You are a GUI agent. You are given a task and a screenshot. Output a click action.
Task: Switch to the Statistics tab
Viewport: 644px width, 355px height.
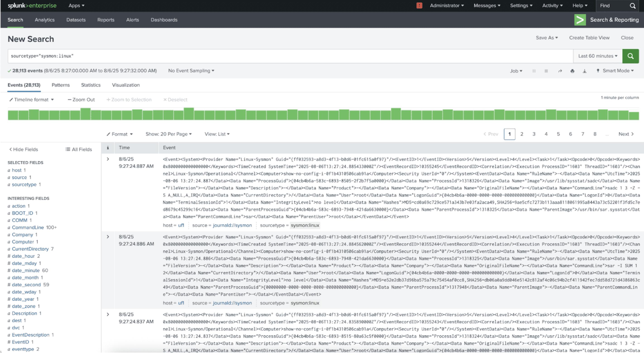[91, 85]
